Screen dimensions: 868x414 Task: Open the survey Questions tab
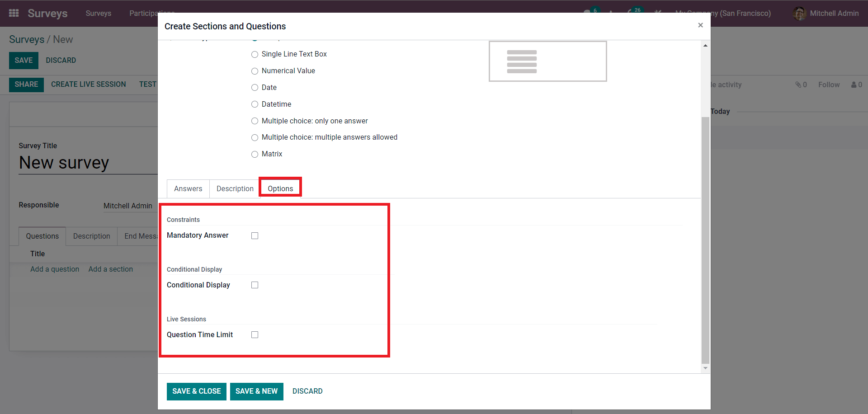(x=42, y=236)
